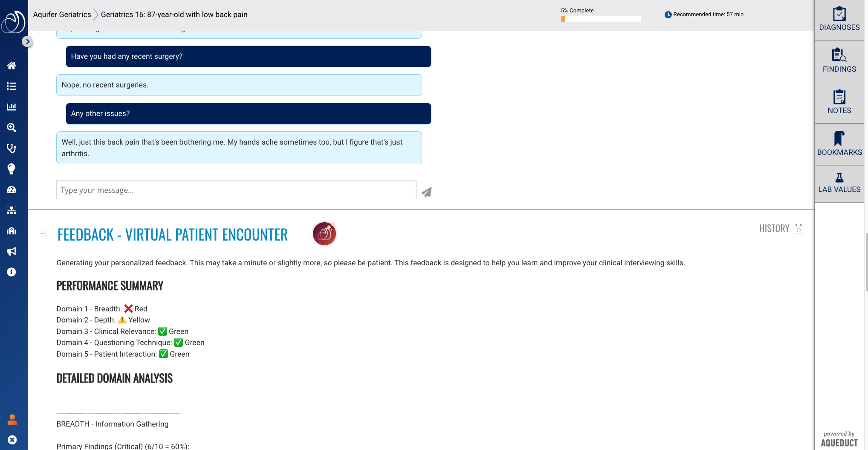Check the 5% Complete progress bar

pyautogui.click(x=601, y=19)
